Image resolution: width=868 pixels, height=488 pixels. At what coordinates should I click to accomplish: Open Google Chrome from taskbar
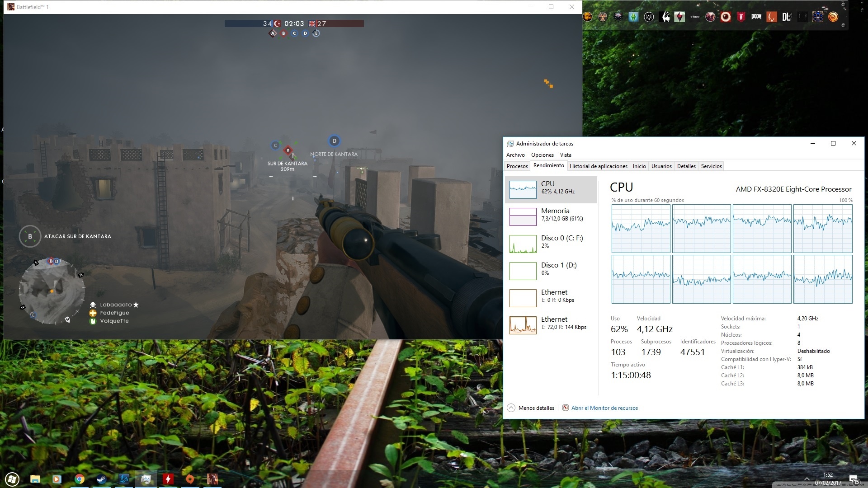pos(79,479)
